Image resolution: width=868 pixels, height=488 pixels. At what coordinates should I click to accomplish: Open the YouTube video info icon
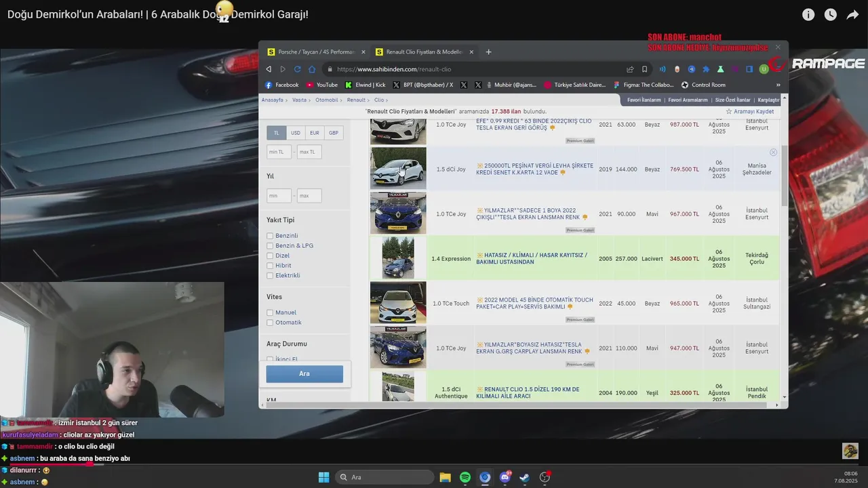click(808, 14)
